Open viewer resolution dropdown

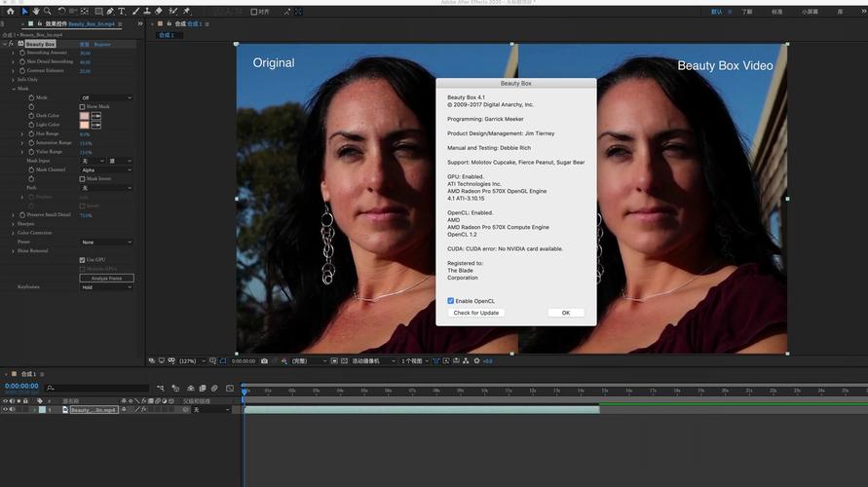309,360
